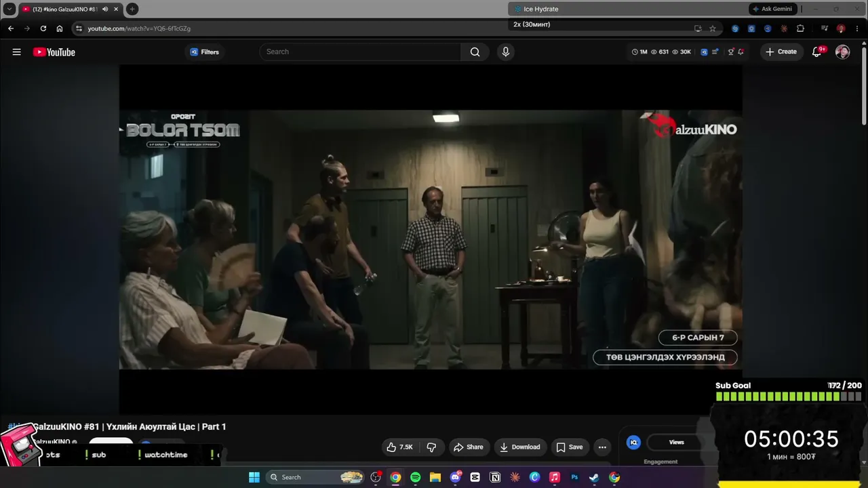Dislike the video with thumbs down
The image size is (868, 488).
point(431,447)
